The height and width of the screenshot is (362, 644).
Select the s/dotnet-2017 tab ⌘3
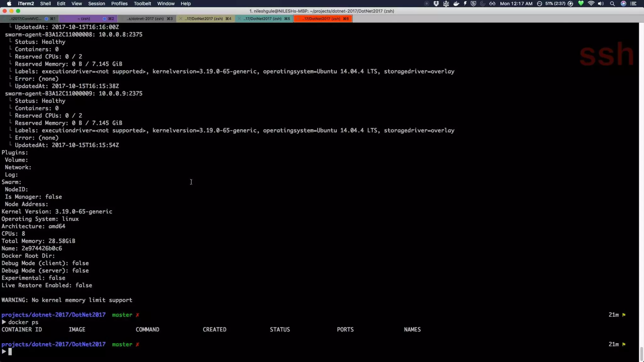coord(145,19)
